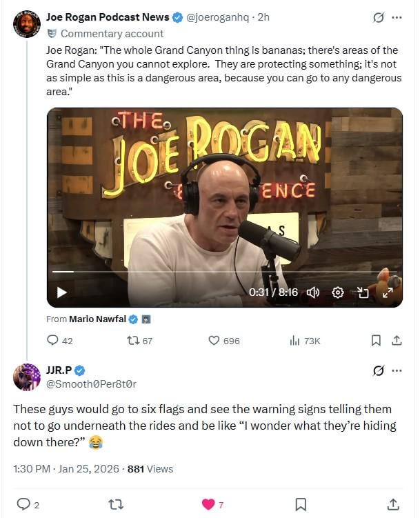Image resolution: width=420 pixels, height=518 pixels.
Task: Click Grok icon on top post
Action: [x=378, y=18]
